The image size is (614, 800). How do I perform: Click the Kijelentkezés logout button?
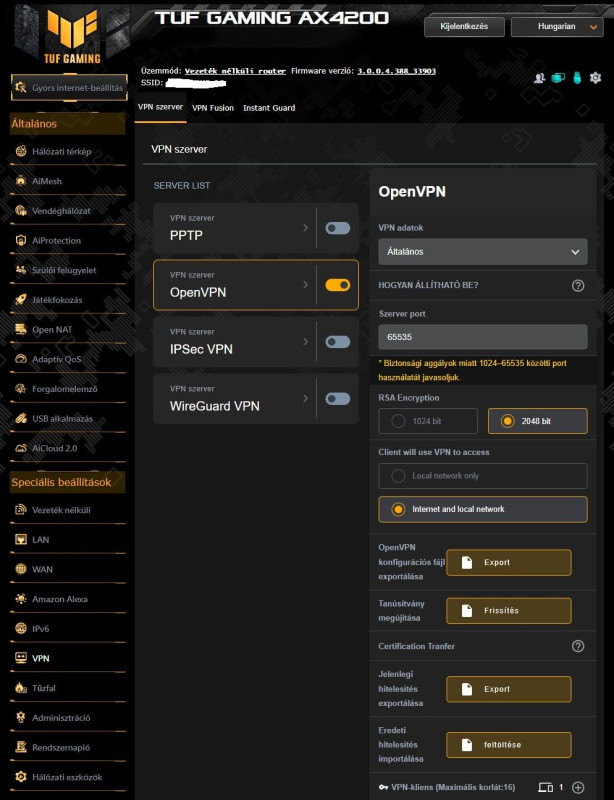click(464, 27)
